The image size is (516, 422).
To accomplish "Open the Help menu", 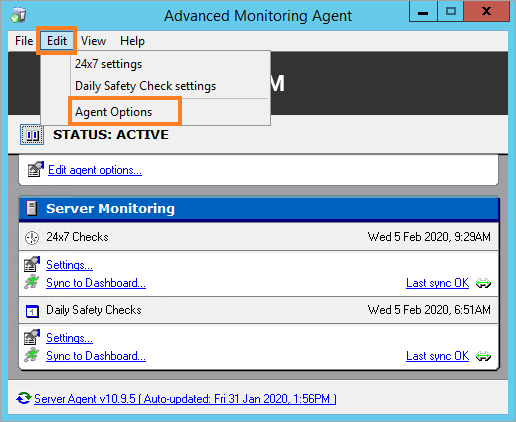I will click(132, 41).
